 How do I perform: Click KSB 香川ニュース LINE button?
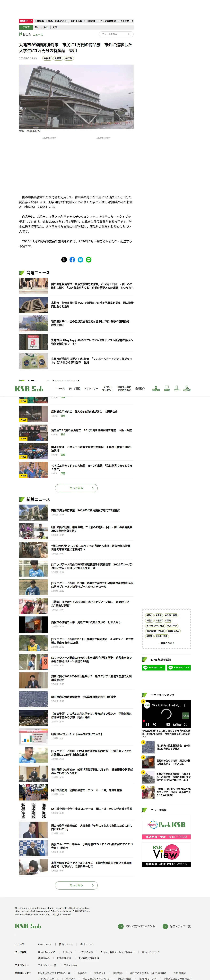point(179,668)
